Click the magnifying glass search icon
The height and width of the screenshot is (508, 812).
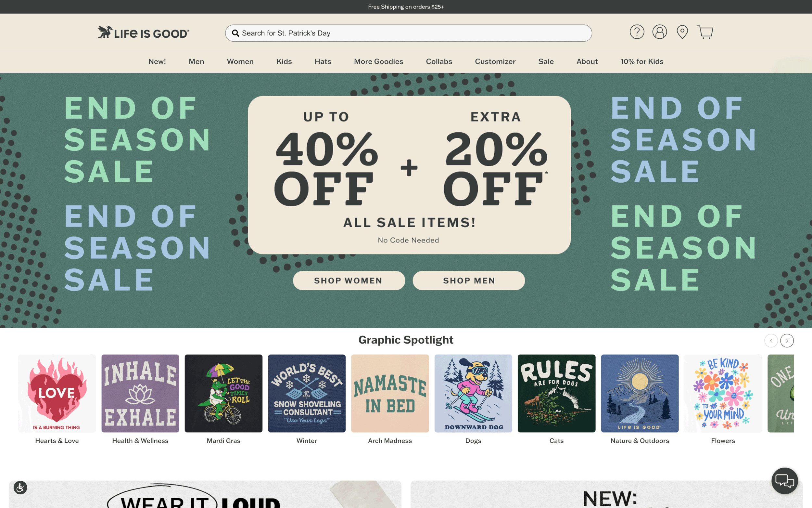click(x=236, y=33)
